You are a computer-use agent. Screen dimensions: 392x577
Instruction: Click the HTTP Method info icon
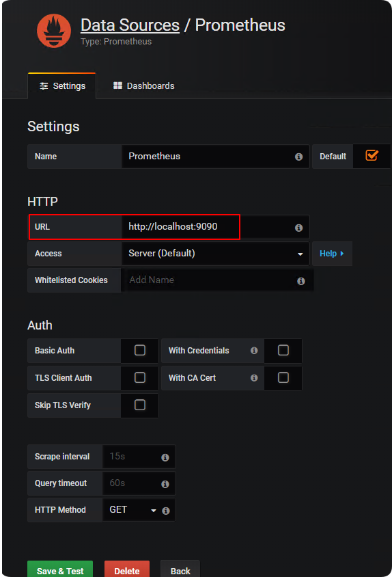coord(166,511)
